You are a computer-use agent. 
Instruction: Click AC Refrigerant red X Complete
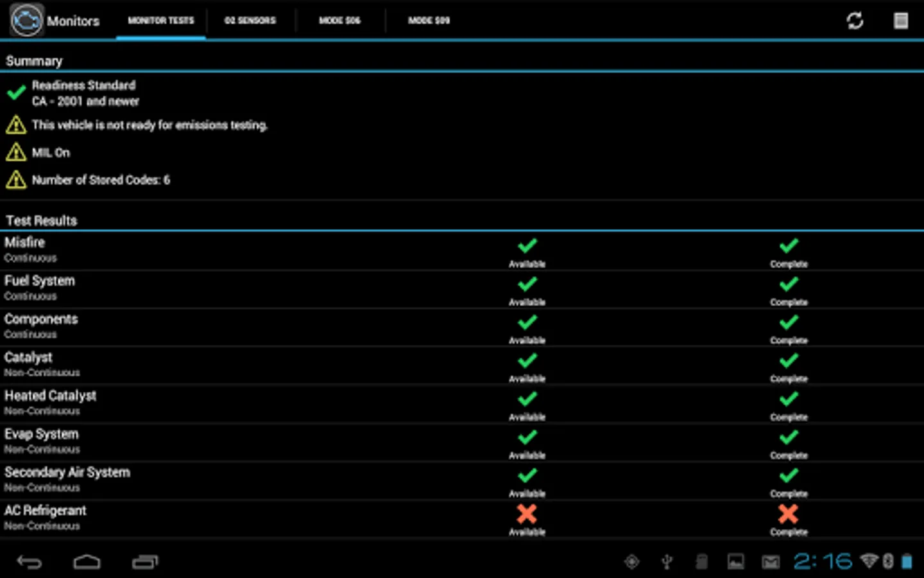(789, 514)
